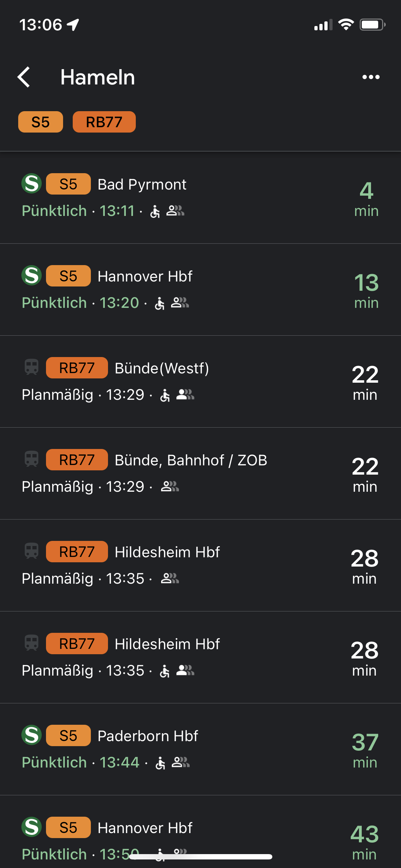Viewport: 401px width, 868px height.
Task: Open the three-dot more options menu
Action: point(371,77)
